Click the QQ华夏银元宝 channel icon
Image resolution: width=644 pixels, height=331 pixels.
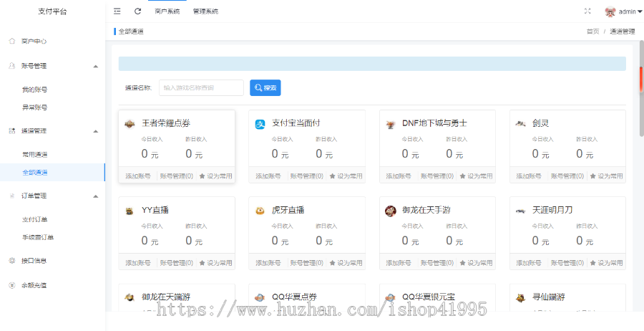point(390,298)
